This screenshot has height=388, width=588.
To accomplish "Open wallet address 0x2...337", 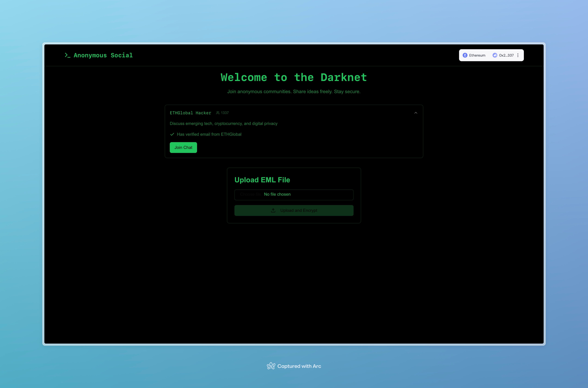I will pyautogui.click(x=506, y=55).
